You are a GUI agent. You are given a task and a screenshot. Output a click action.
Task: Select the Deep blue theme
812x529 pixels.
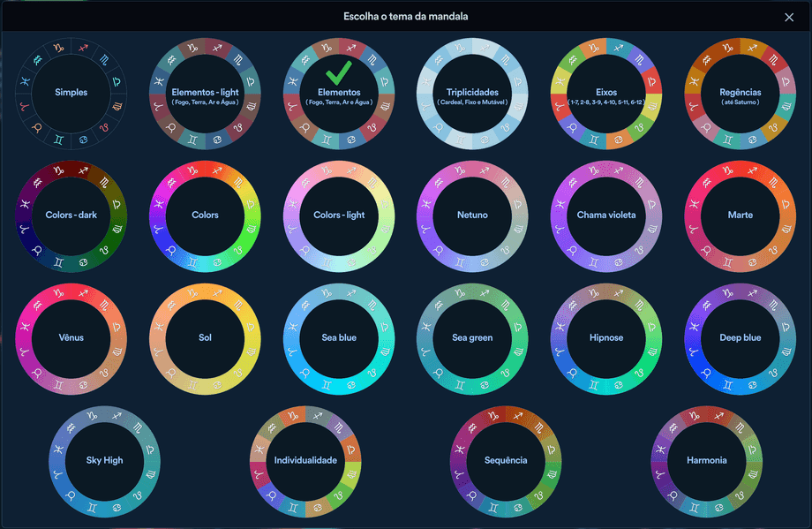click(x=740, y=339)
